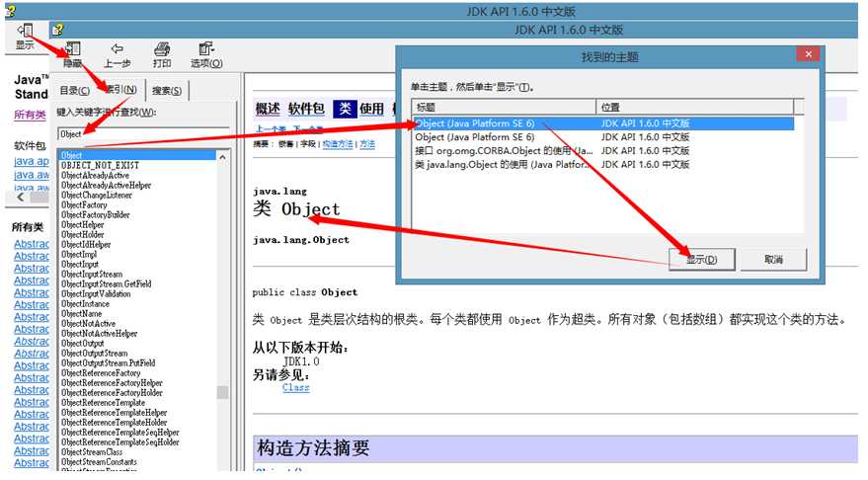Screen dimensions: 868x480
Task: Click the 取消 button in the dialog
Action: point(773,259)
